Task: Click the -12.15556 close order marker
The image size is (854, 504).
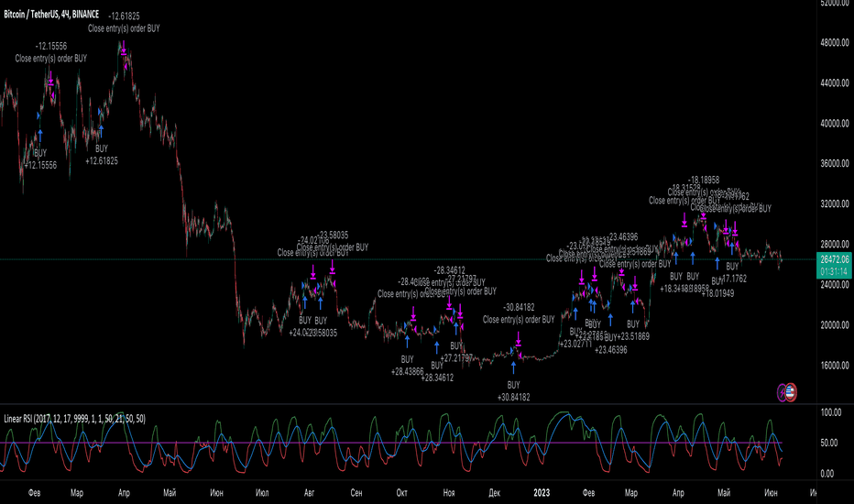Action: point(50,78)
